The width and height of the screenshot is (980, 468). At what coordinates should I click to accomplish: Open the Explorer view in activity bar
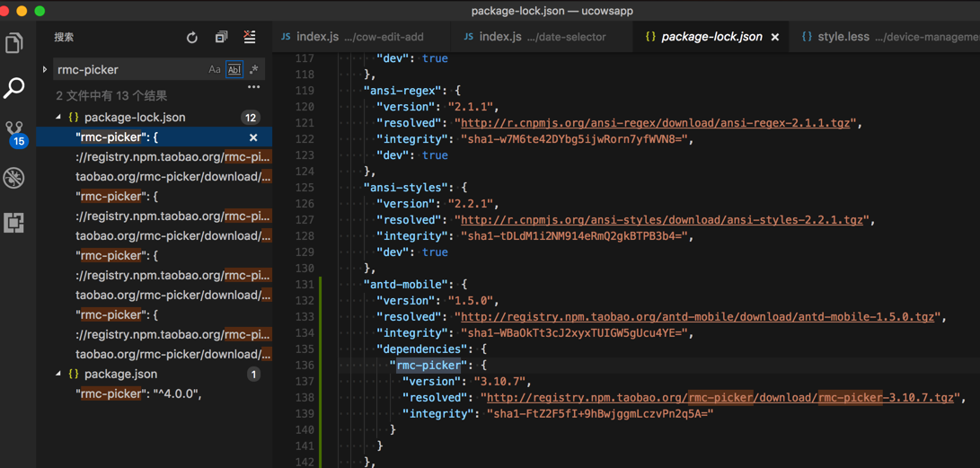click(x=14, y=43)
